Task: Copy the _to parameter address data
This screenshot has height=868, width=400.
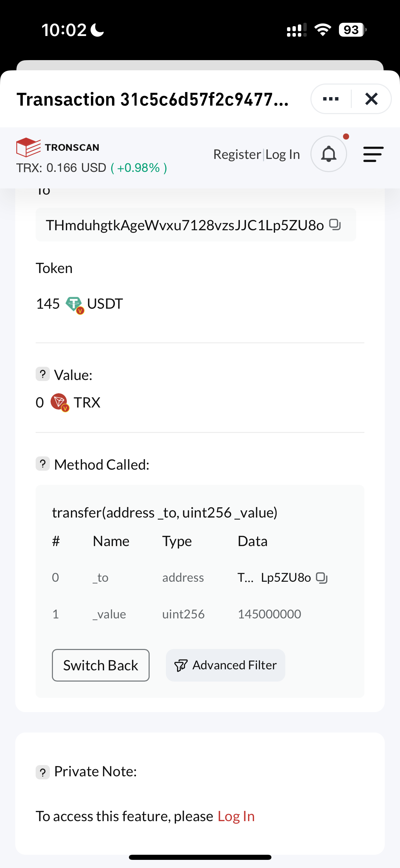Action: coord(322,578)
